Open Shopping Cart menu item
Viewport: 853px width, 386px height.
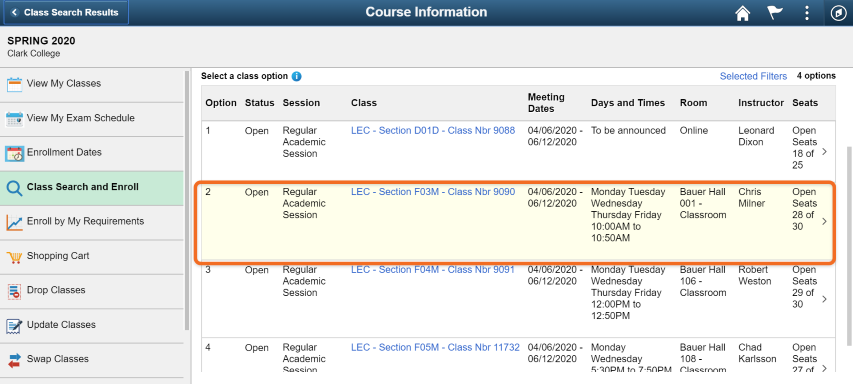[x=92, y=256]
